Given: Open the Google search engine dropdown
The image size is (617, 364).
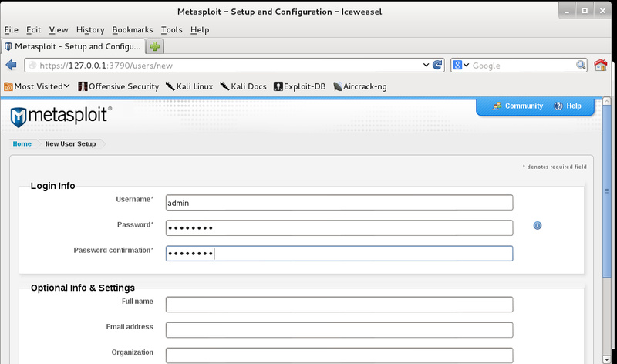Looking at the screenshot, I should [460, 65].
